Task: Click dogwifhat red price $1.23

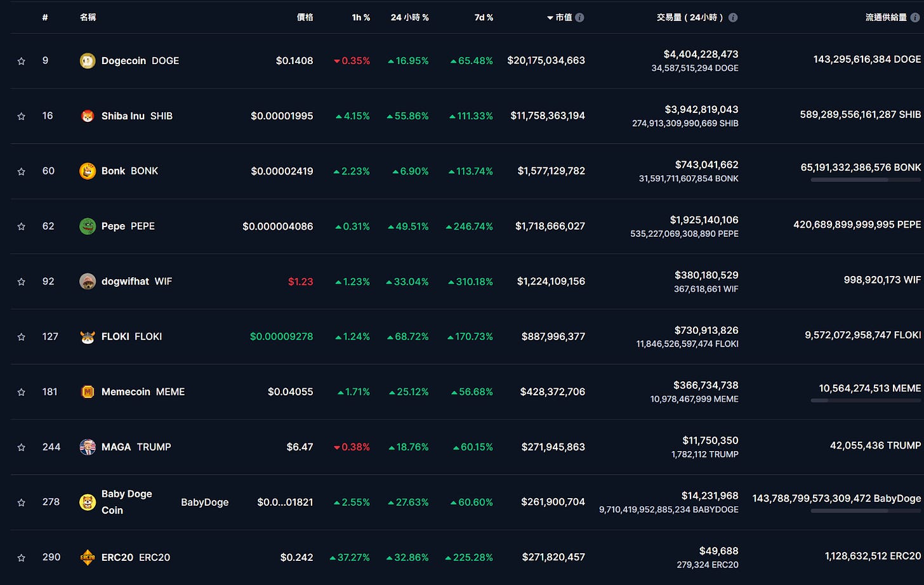Action: (301, 282)
